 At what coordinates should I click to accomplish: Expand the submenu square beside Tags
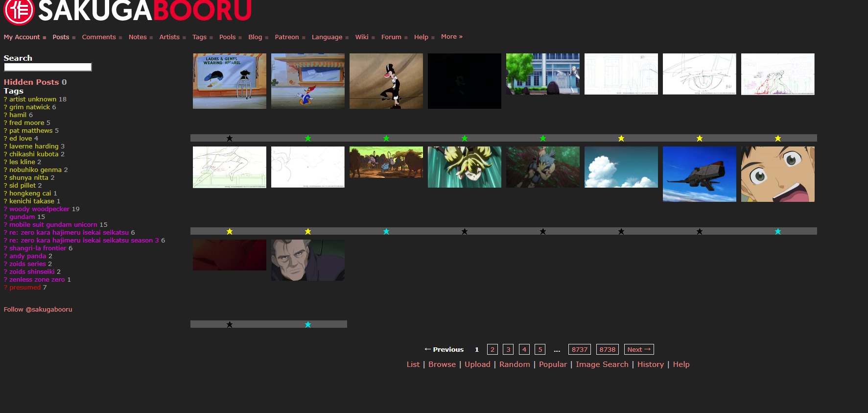pos(211,38)
